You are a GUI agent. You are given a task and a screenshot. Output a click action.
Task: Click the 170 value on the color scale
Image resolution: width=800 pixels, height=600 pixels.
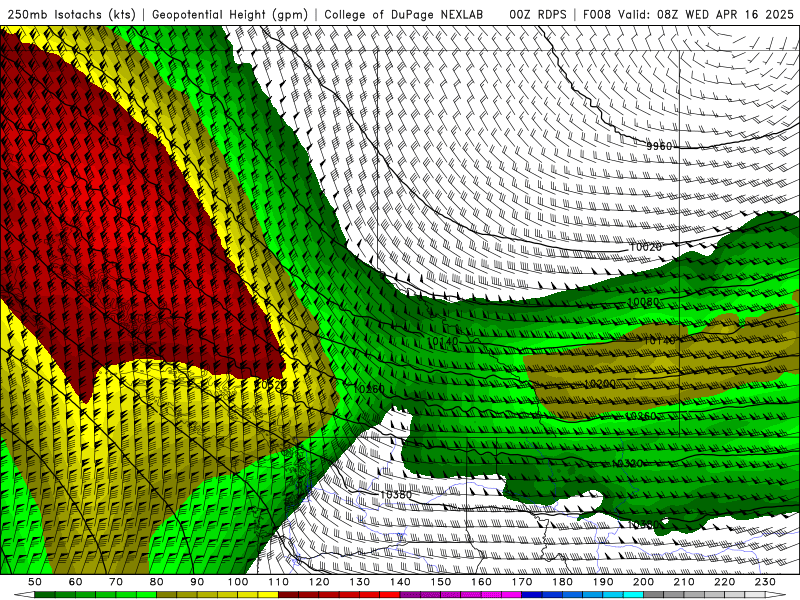(522, 582)
